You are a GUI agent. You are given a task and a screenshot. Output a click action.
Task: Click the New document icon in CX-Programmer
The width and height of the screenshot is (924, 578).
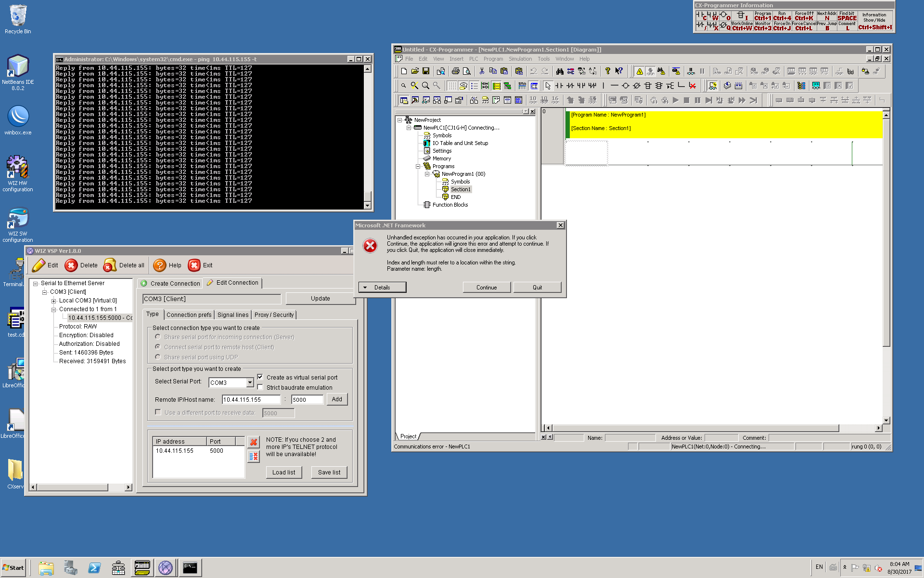[404, 71]
